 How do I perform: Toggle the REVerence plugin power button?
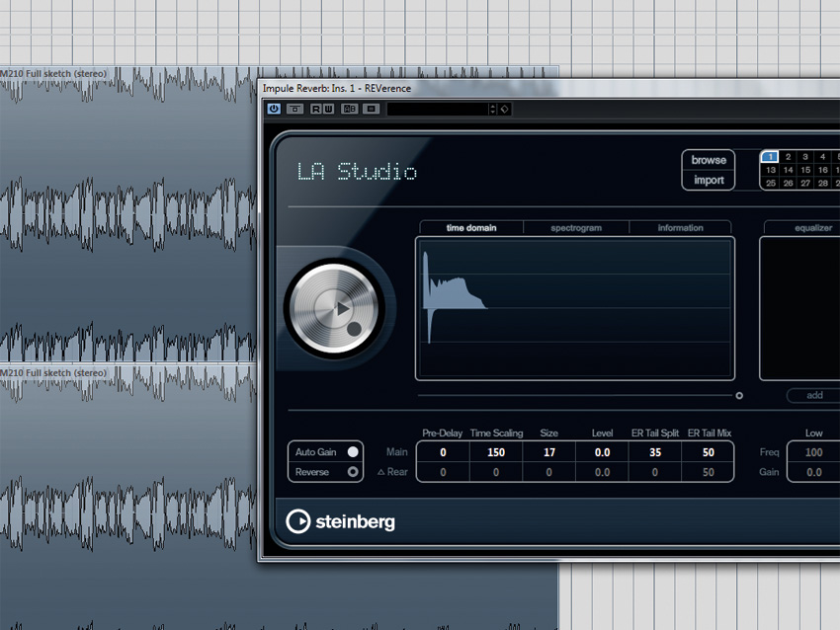coord(274,109)
